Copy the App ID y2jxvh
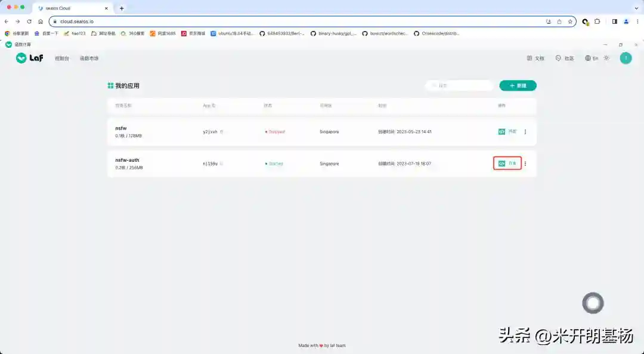The image size is (644, 354). 221,132
